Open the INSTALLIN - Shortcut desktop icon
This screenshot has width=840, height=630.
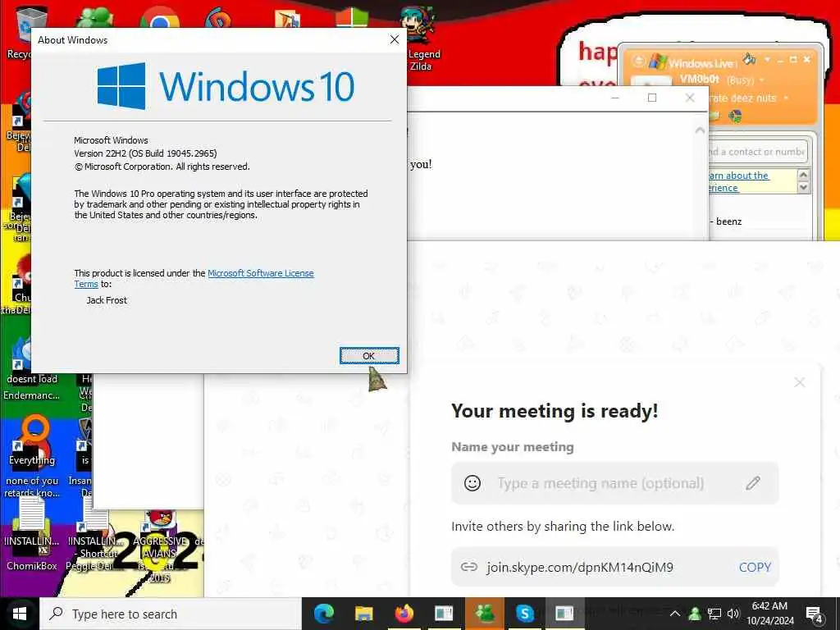click(x=95, y=527)
